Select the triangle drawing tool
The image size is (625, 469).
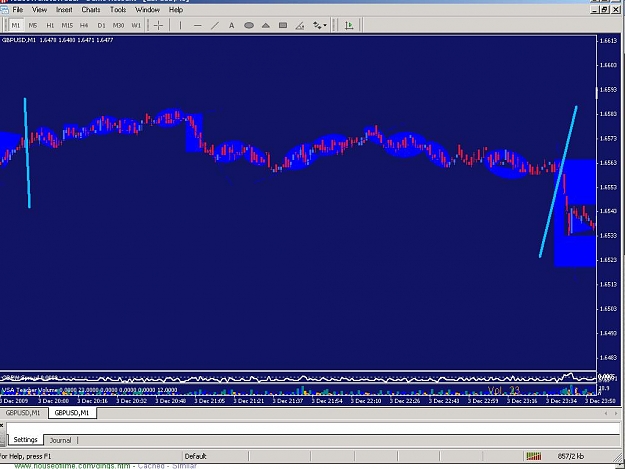coord(266,26)
